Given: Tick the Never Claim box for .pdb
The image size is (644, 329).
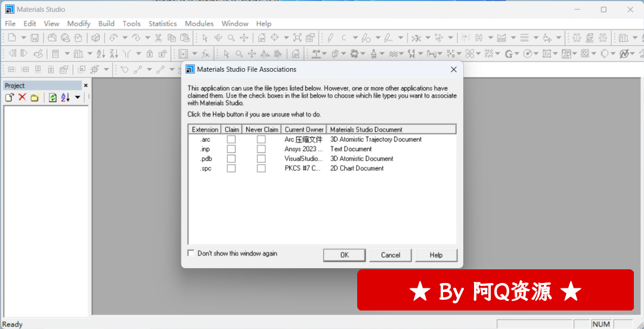Looking at the screenshot, I should [261, 159].
